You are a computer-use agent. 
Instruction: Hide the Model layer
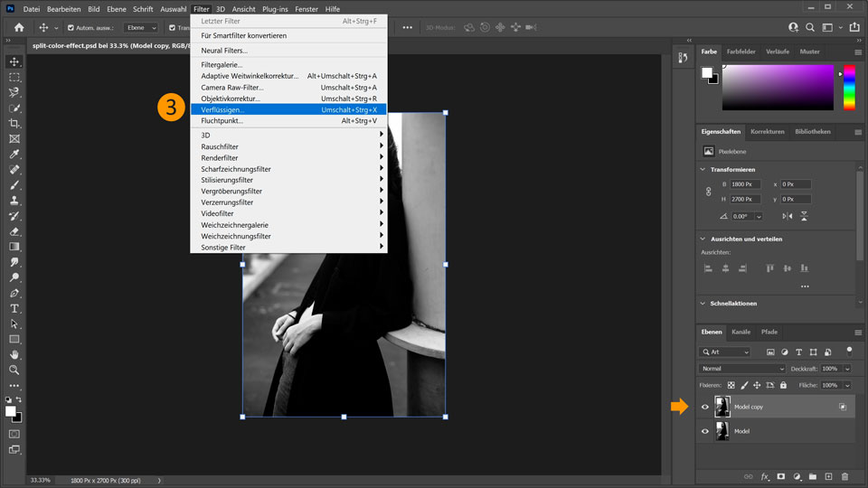click(x=704, y=431)
